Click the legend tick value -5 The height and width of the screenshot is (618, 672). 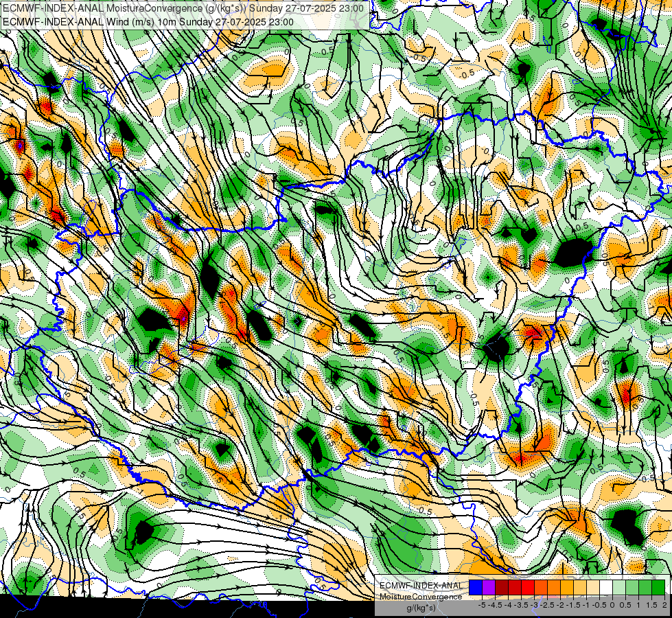pyautogui.click(x=482, y=605)
